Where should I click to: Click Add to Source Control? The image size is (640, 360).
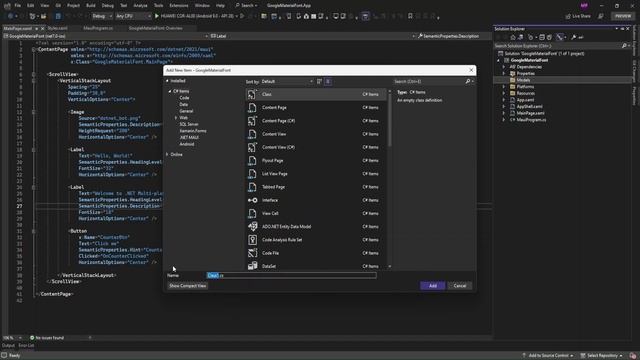[548, 356]
